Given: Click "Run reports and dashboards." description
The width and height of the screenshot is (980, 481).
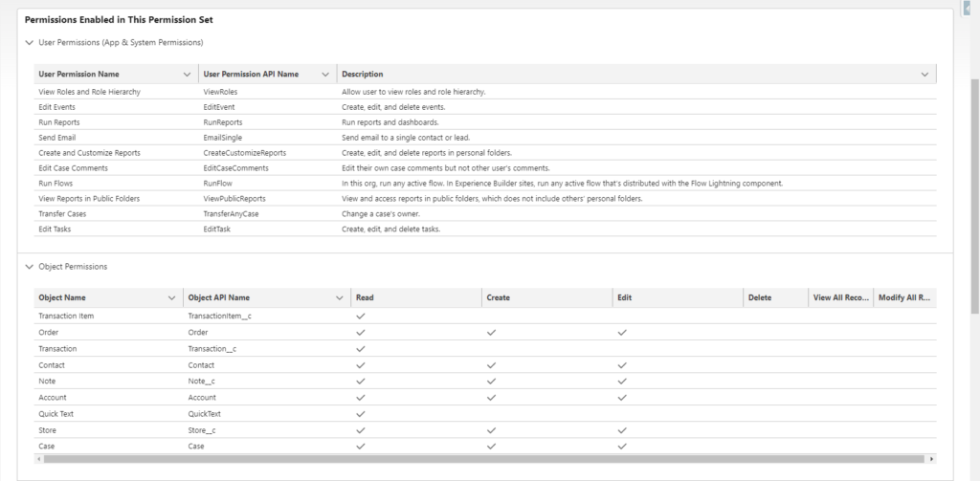Looking at the screenshot, I should [390, 122].
